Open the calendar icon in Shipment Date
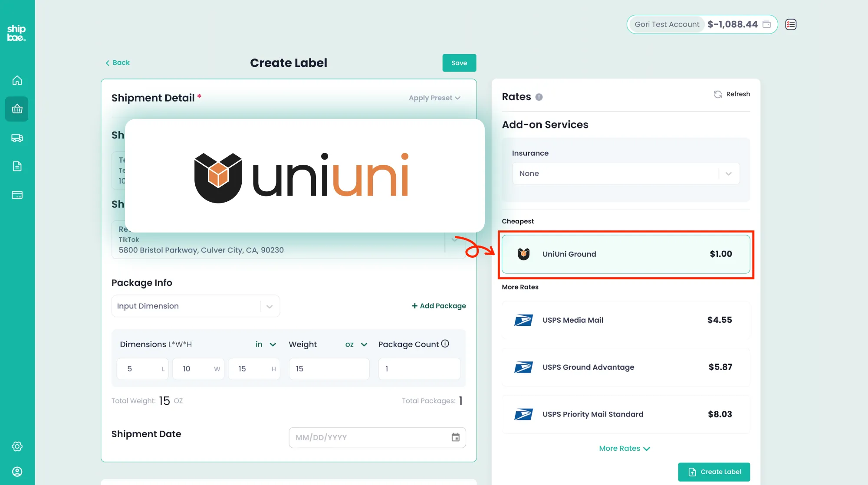The height and width of the screenshot is (485, 868). click(x=455, y=437)
